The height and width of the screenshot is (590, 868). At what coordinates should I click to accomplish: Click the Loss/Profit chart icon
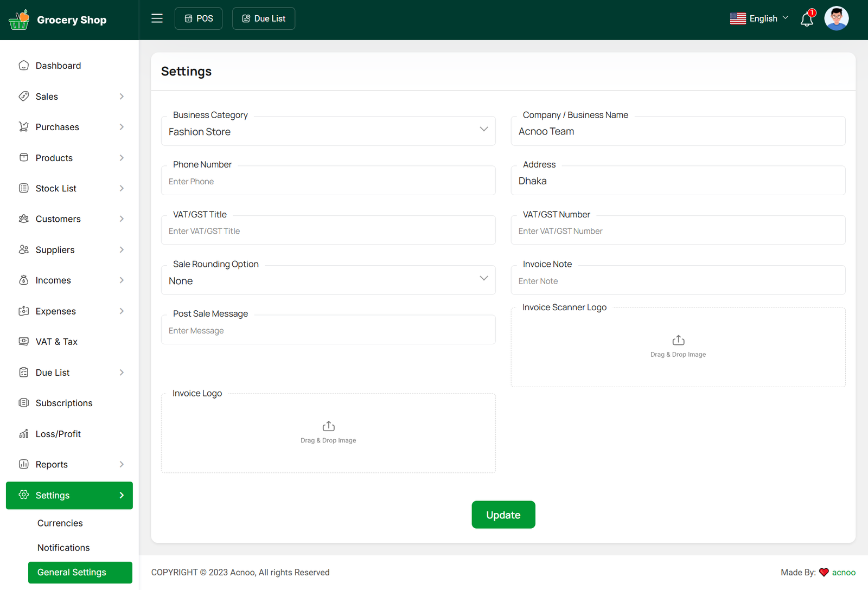(24, 434)
